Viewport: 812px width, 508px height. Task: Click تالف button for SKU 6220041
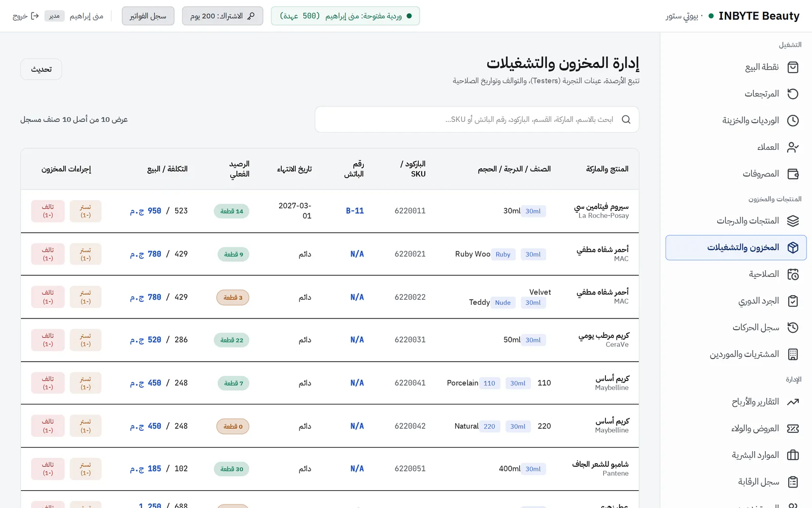48,383
